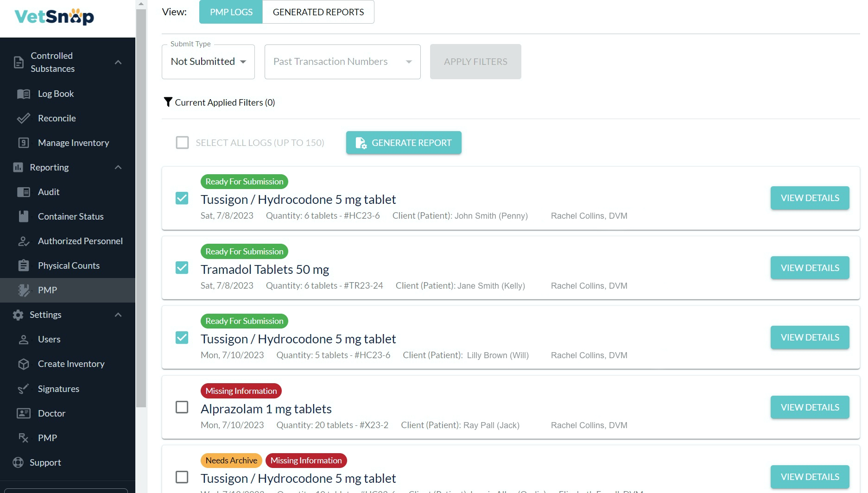Open Create Inventory menu item
This screenshot has width=868, height=493.
tap(68, 364)
